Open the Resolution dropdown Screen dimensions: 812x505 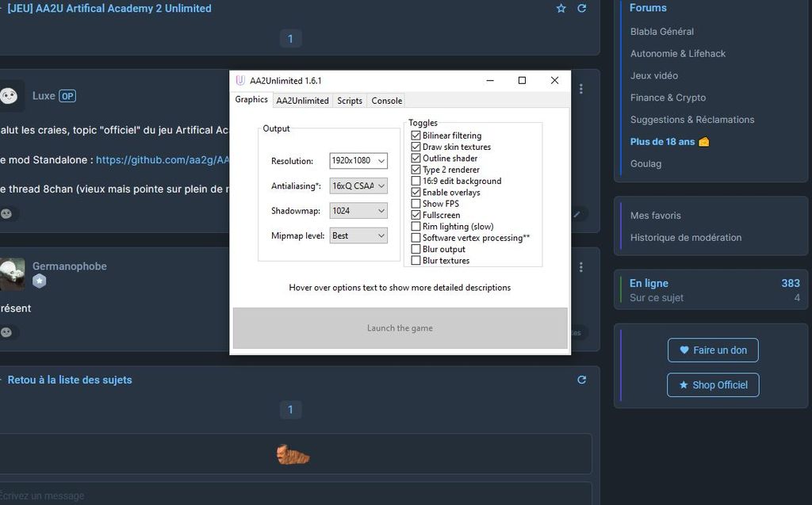358,161
